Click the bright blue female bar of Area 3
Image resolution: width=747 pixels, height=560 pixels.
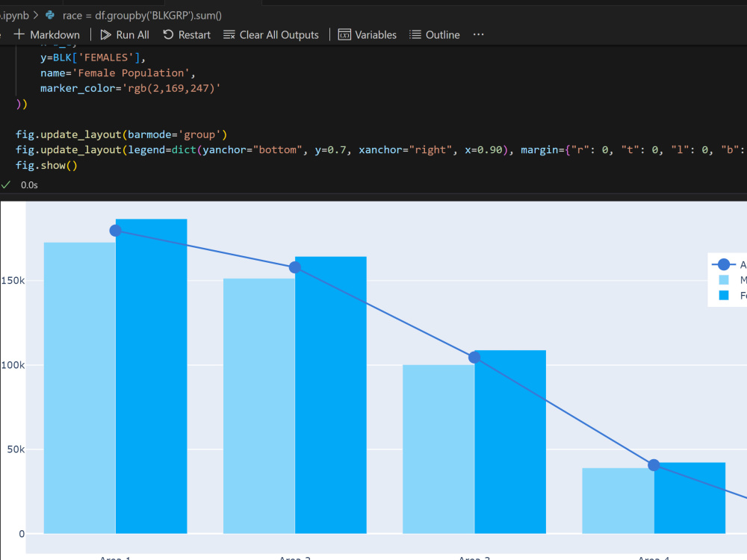[x=510, y=442]
